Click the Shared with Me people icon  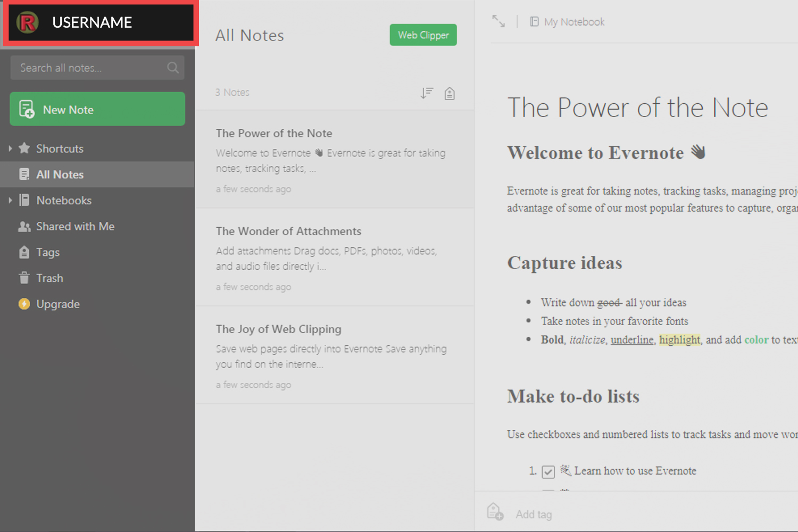24,226
